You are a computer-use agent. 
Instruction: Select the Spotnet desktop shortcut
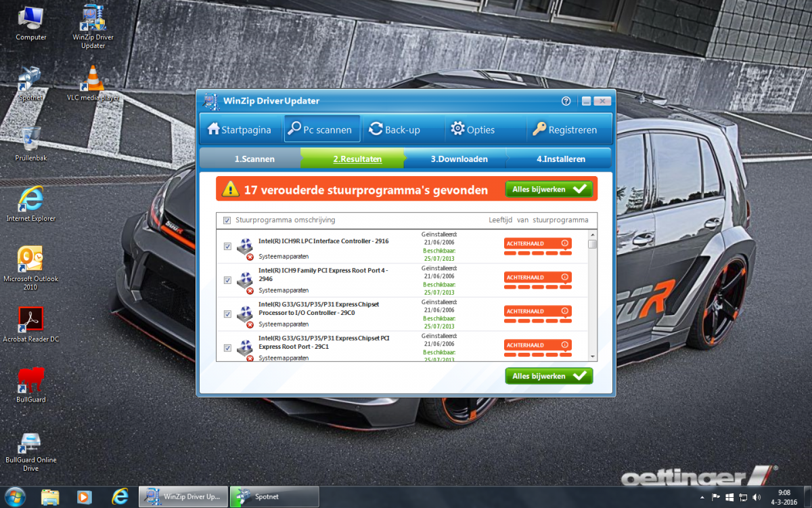coord(31,84)
